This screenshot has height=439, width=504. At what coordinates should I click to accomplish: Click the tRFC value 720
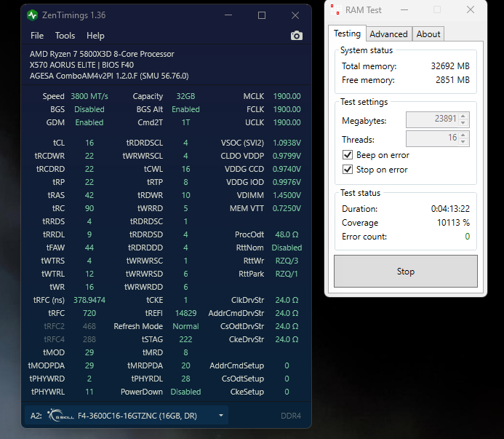(x=89, y=313)
